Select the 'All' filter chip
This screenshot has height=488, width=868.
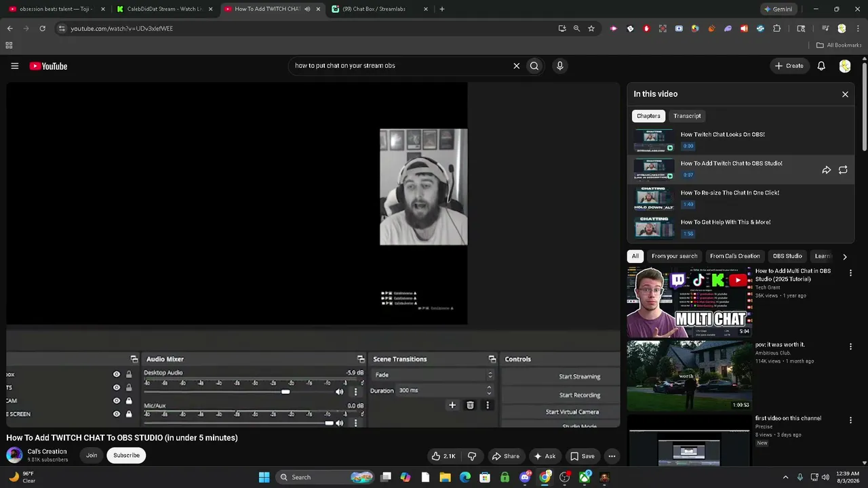(x=635, y=256)
